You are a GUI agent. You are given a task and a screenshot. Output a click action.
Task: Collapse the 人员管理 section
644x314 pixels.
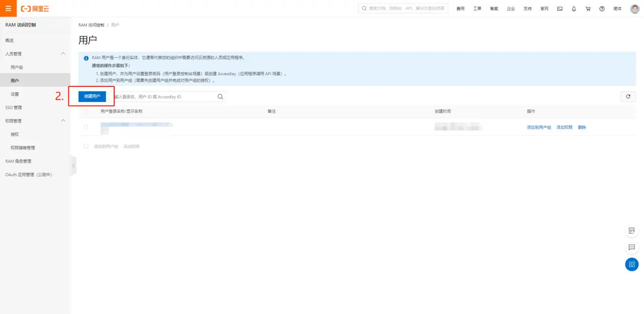click(62, 54)
